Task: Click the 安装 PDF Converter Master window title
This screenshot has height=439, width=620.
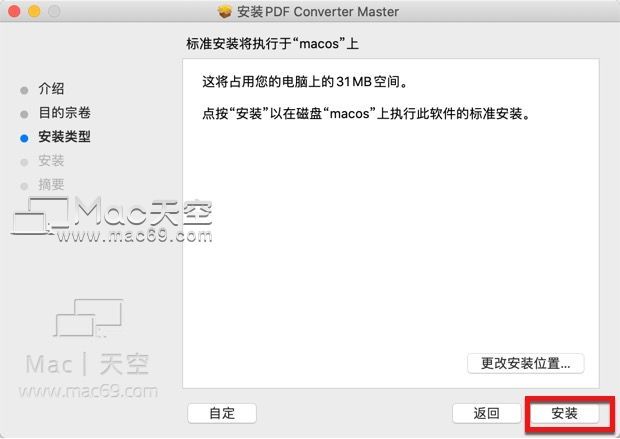Action: (318, 12)
